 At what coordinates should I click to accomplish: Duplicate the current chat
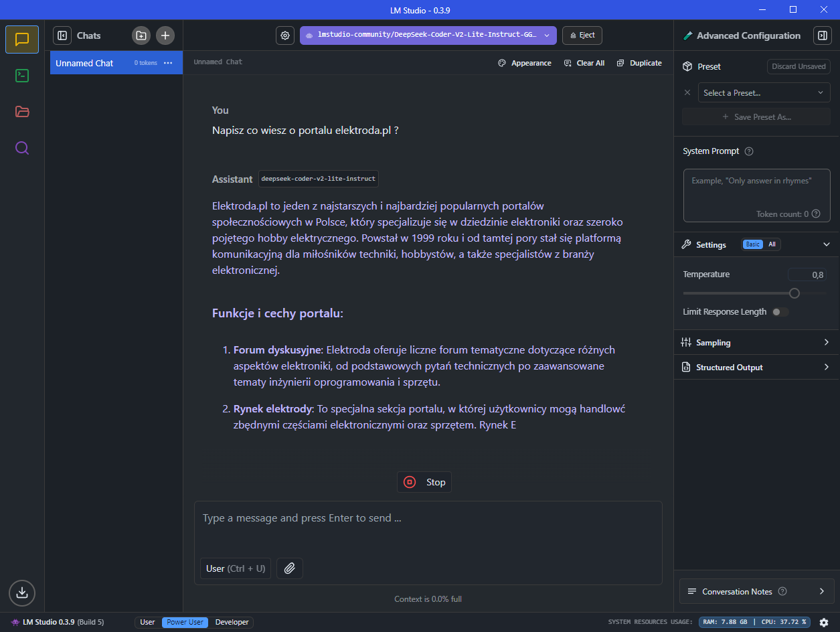coord(639,63)
